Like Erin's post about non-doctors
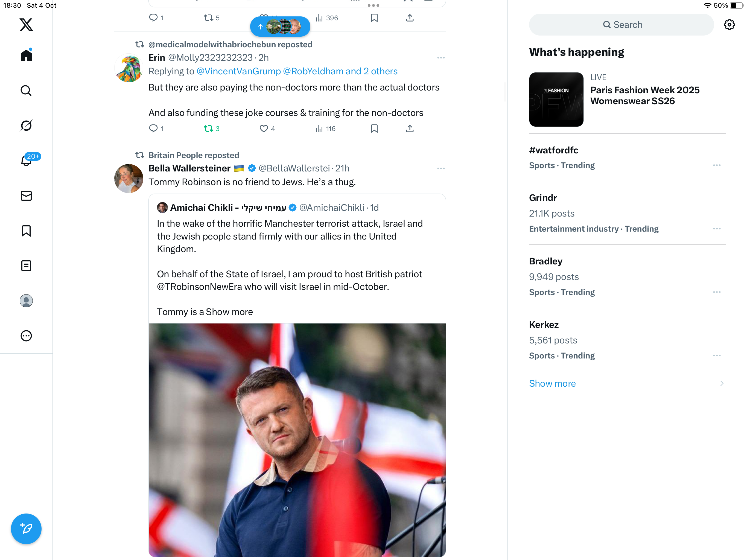This screenshot has width=747, height=560. 264,129
